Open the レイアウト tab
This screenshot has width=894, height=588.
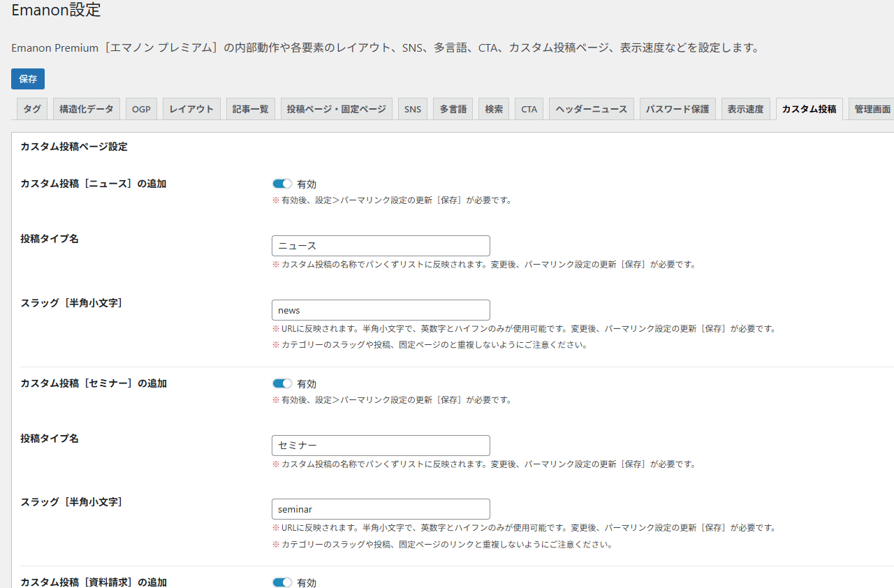[x=191, y=108]
